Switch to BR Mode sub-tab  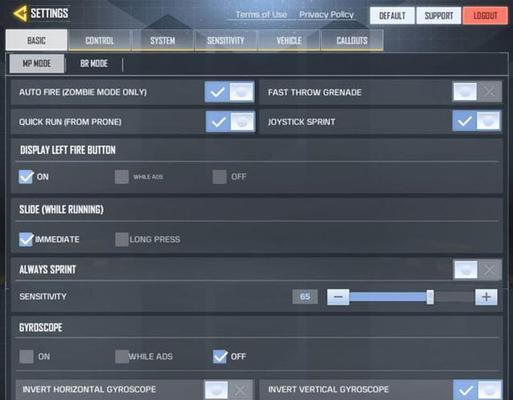pos(94,63)
